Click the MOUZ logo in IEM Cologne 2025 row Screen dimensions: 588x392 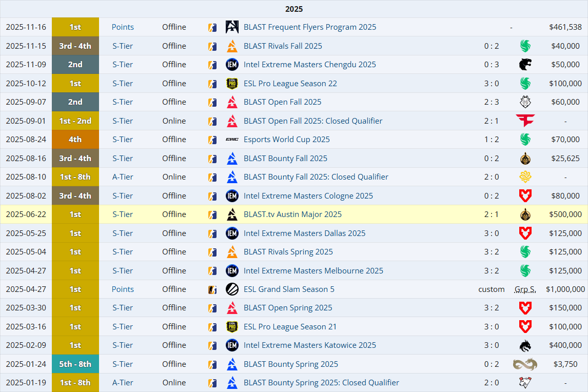click(x=525, y=196)
